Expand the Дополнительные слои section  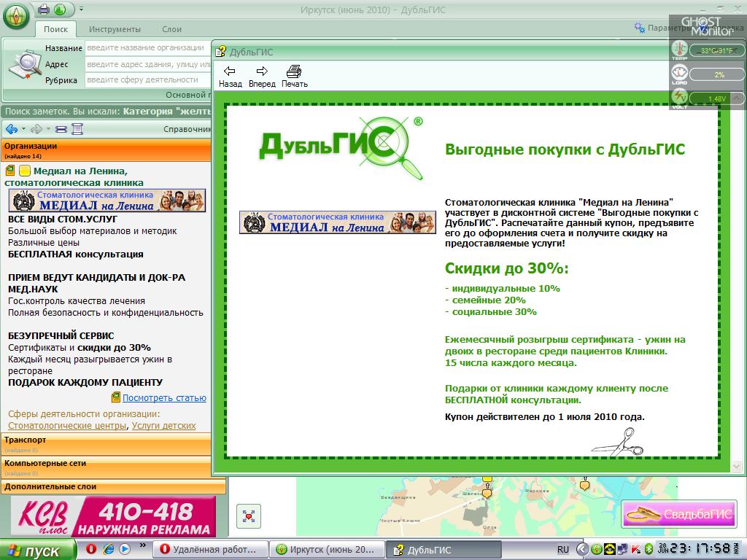[x=113, y=486]
